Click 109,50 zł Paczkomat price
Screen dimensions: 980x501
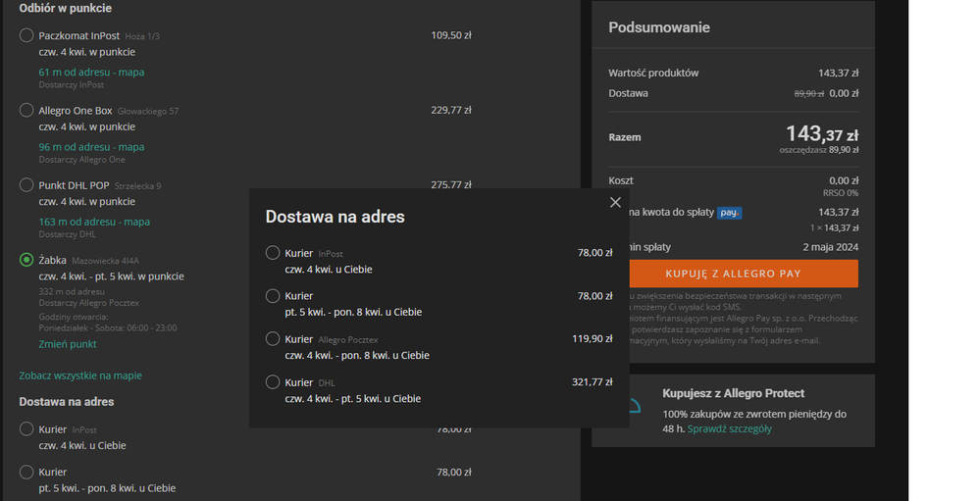tap(451, 35)
